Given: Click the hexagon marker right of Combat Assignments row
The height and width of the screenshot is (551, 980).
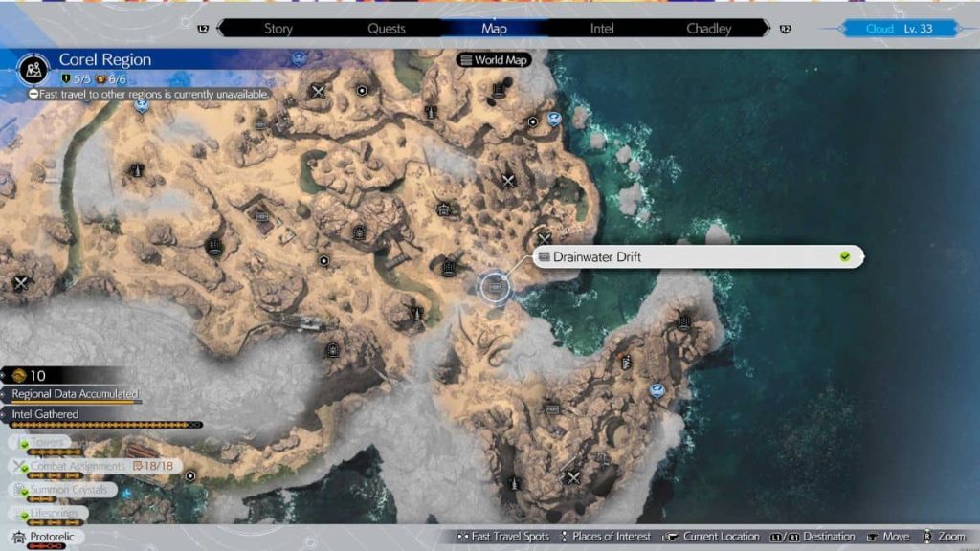Looking at the screenshot, I should pos(190,476).
